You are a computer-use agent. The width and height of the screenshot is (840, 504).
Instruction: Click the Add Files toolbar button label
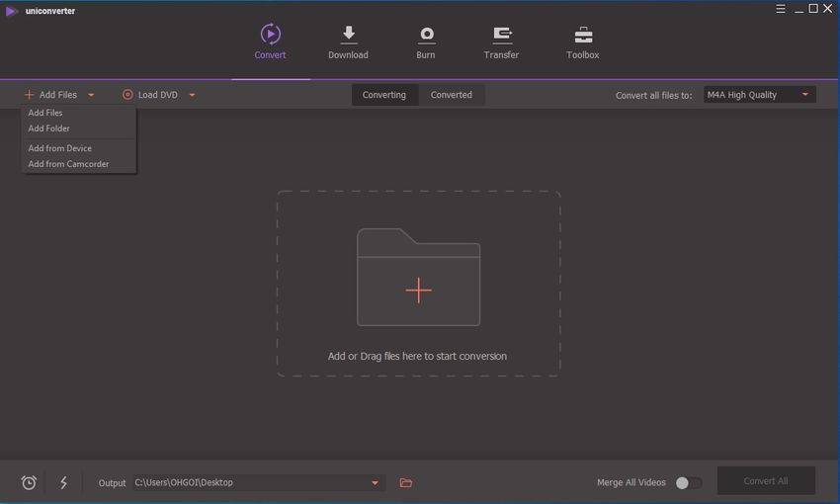(x=58, y=95)
